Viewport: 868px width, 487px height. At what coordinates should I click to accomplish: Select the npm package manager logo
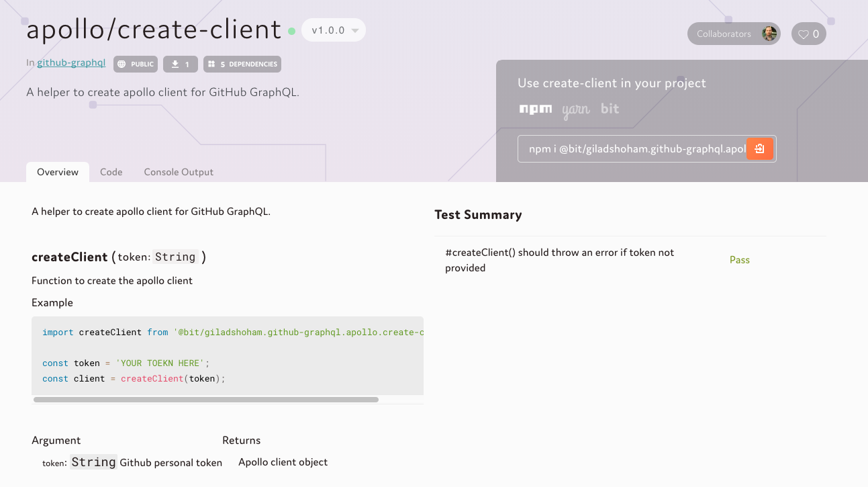pyautogui.click(x=536, y=109)
